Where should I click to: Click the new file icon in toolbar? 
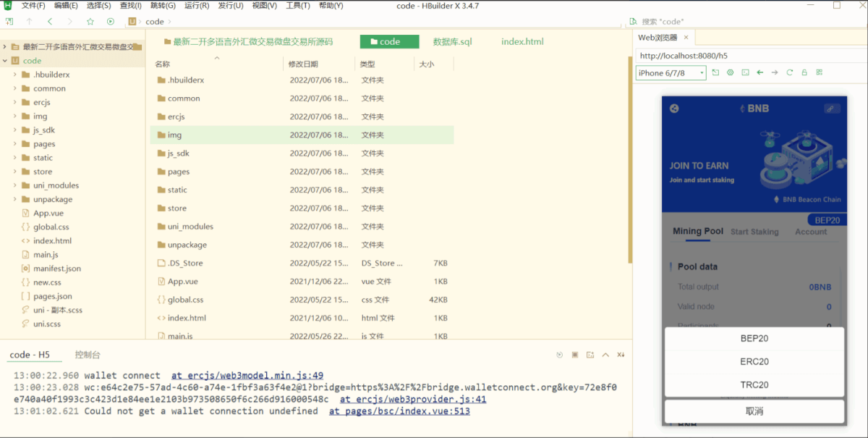9,22
